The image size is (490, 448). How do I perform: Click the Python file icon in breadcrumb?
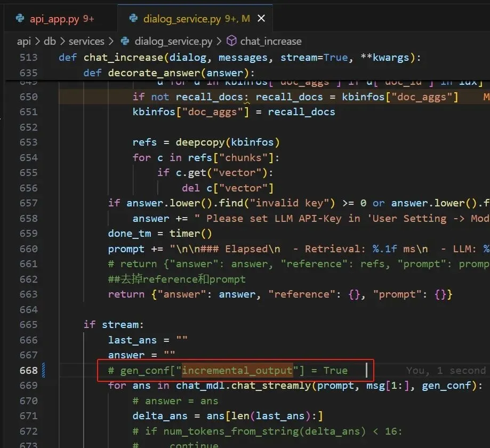125,41
